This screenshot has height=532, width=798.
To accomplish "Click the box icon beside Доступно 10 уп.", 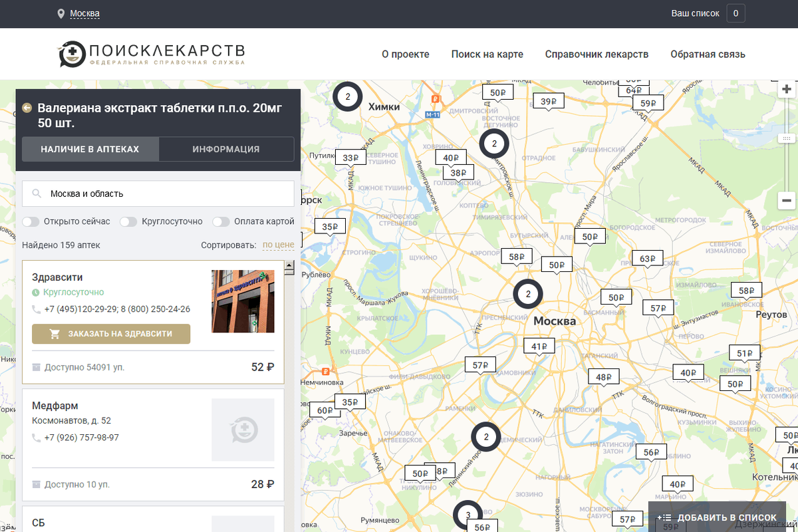I will [36, 484].
